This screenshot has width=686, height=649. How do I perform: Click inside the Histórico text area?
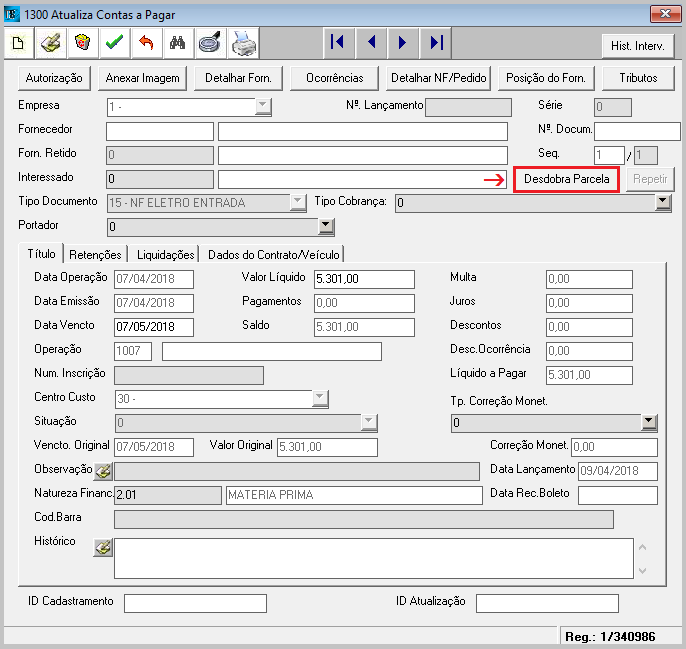[x=374, y=559]
